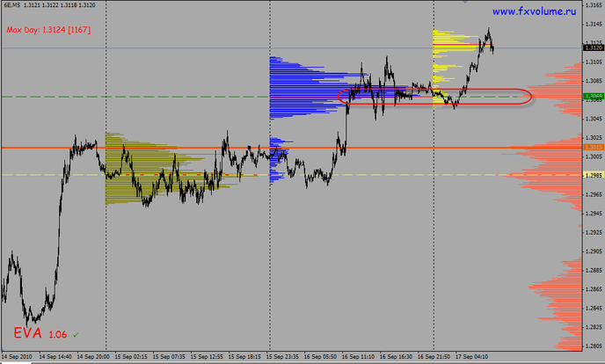605x364 pixels.
Task: Click price axis value 1.2885
Action: click(x=594, y=270)
